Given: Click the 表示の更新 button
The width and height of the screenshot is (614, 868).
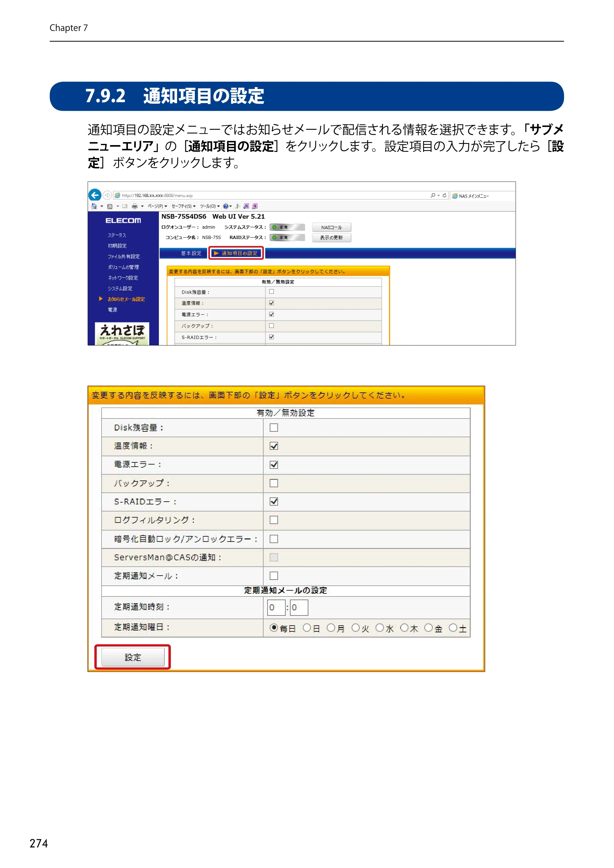Looking at the screenshot, I should click(332, 237).
